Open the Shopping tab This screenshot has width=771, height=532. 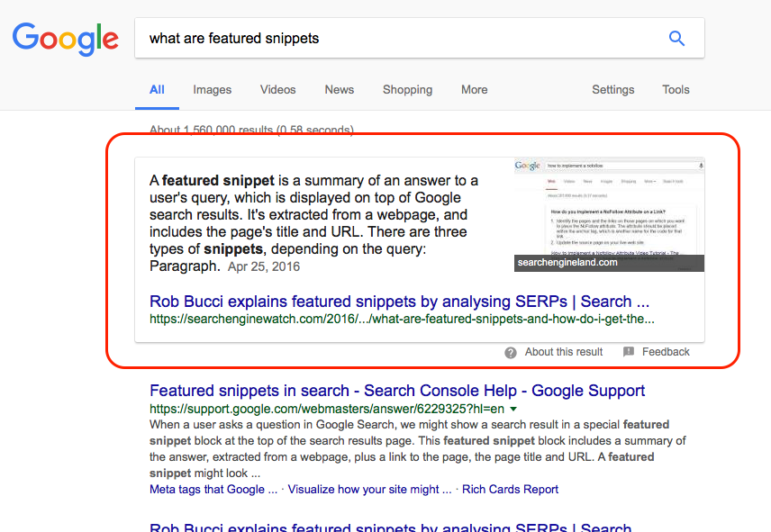click(x=408, y=90)
